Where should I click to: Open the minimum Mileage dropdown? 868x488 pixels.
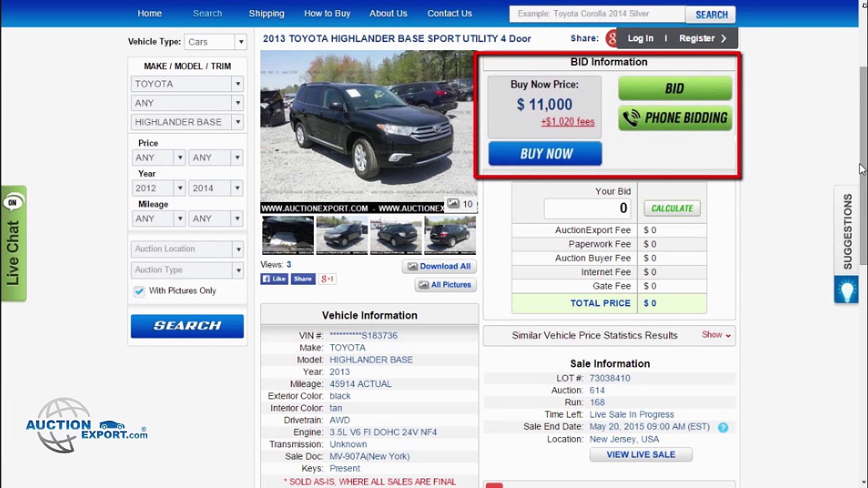159,219
